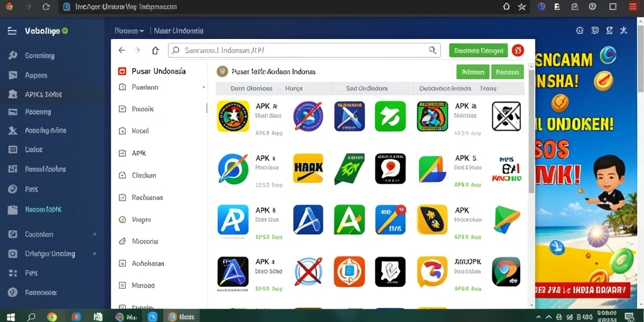Open the blue app icon with yellow pencil
644x322 pixels.
point(390,219)
